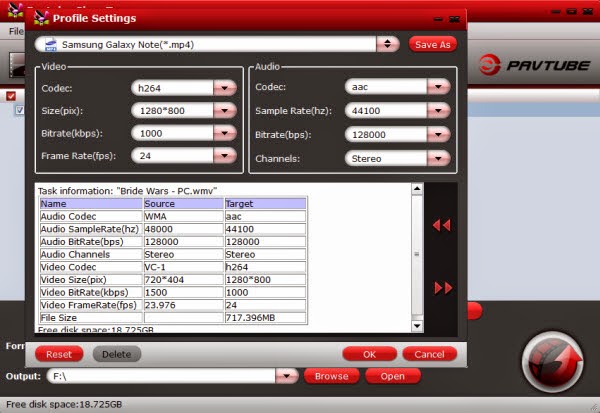Image resolution: width=600 pixels, height=413 pixels.
Task: Expand the Audio Codec dropdown
Action: [438, 87]
